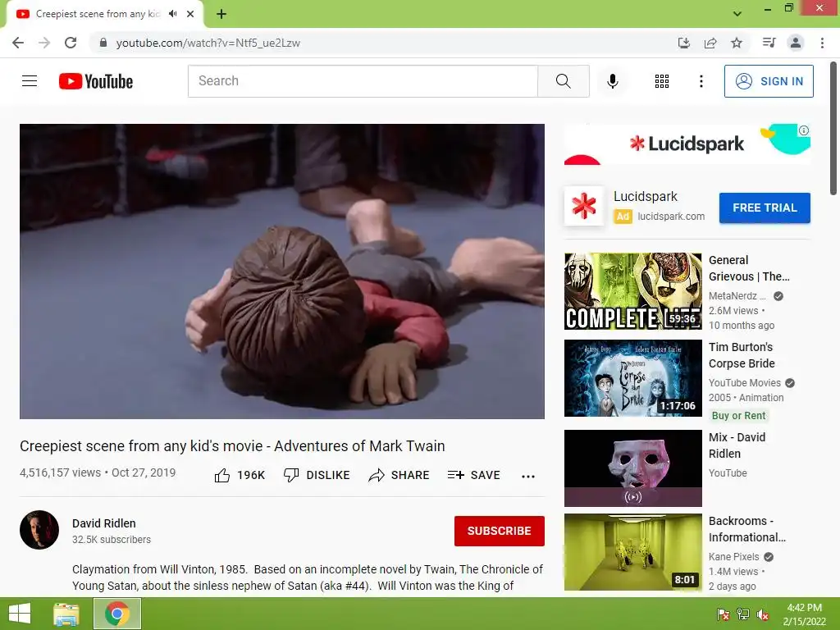Open YouTube settings three-dot menu
The image size is (840, 630).
click(701, 81)
